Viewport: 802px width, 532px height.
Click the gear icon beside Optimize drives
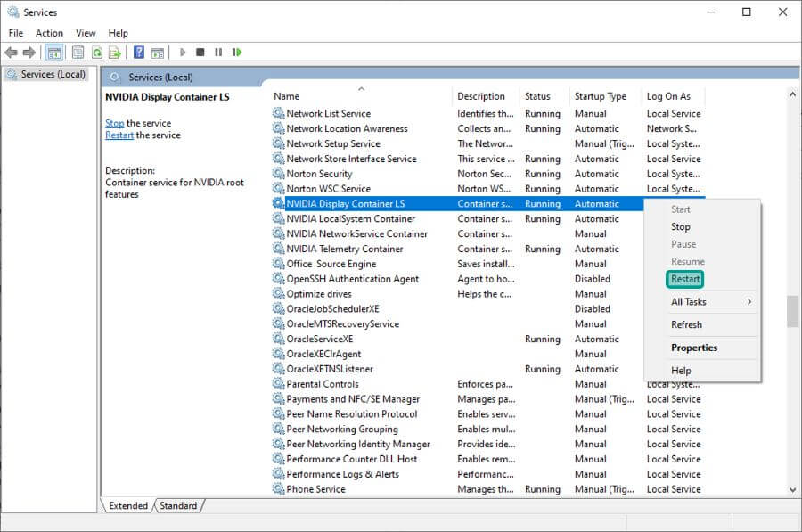coord(278,293)
